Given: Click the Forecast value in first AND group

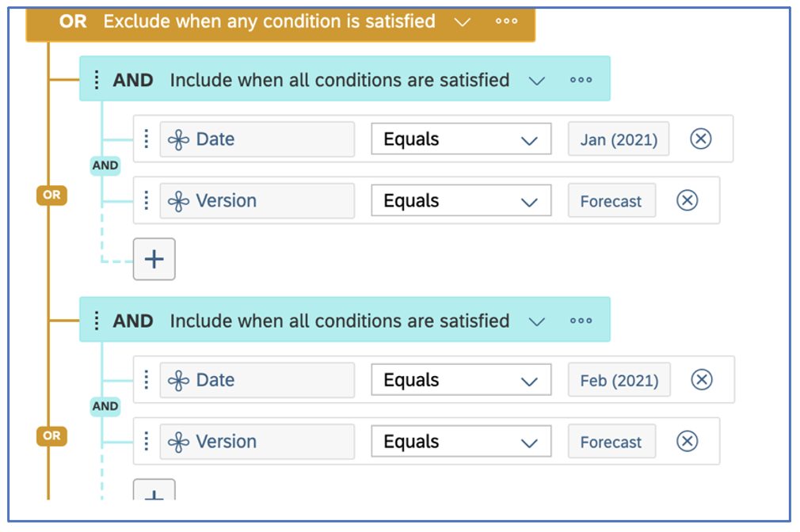Looking at the screenshot, I should click(611, 201).
